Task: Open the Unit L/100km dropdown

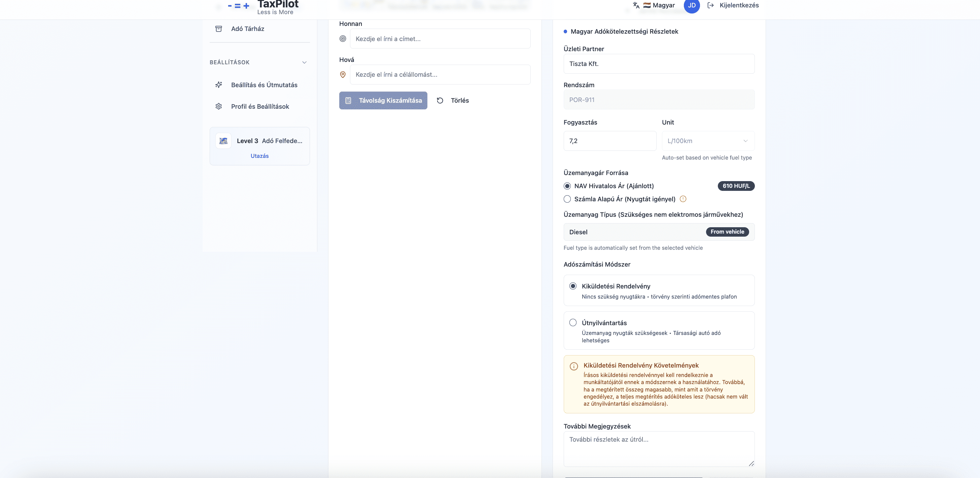Action: click(x=708, y=141)
